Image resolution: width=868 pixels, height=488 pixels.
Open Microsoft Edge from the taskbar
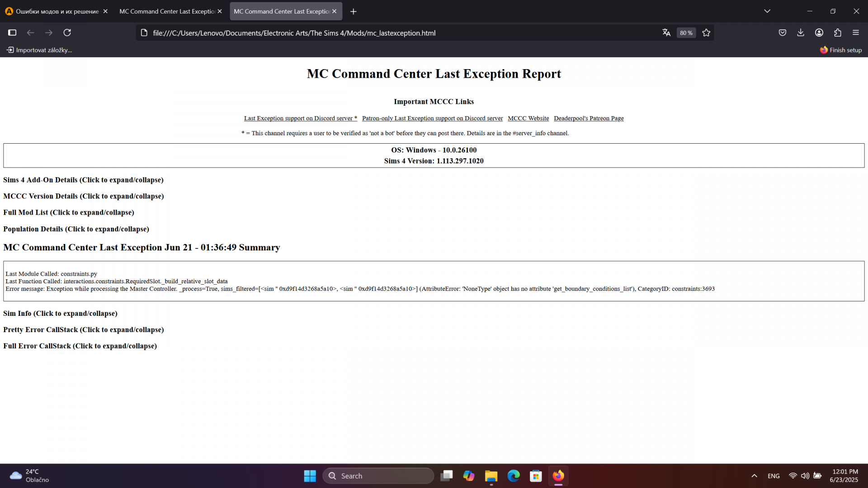pyautogui.click(x=514, y=476)
